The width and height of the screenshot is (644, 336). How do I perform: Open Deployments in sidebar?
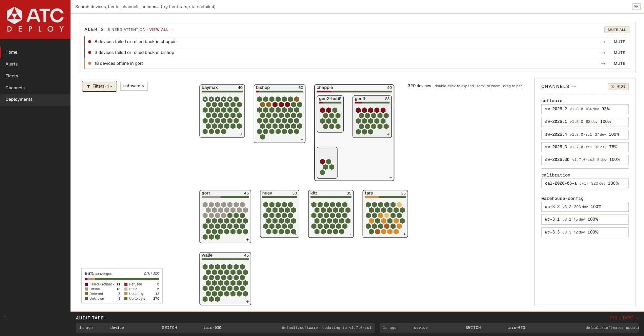click(x=35, y=99)
